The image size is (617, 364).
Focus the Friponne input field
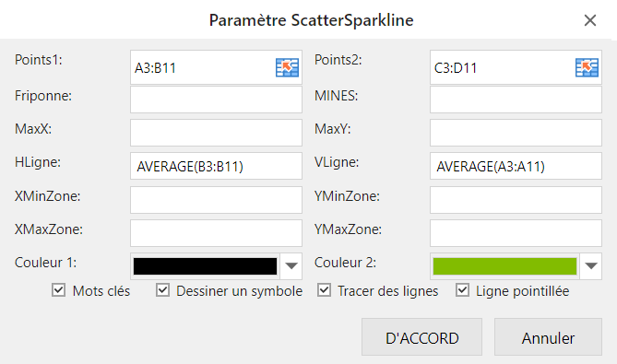click(x=216, y=100)
